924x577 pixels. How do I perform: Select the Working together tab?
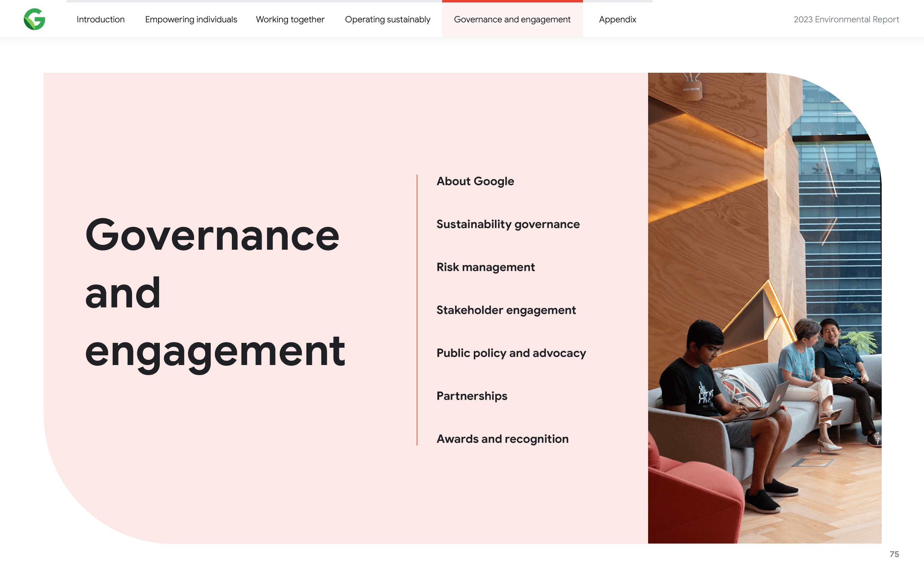point(290,19)
